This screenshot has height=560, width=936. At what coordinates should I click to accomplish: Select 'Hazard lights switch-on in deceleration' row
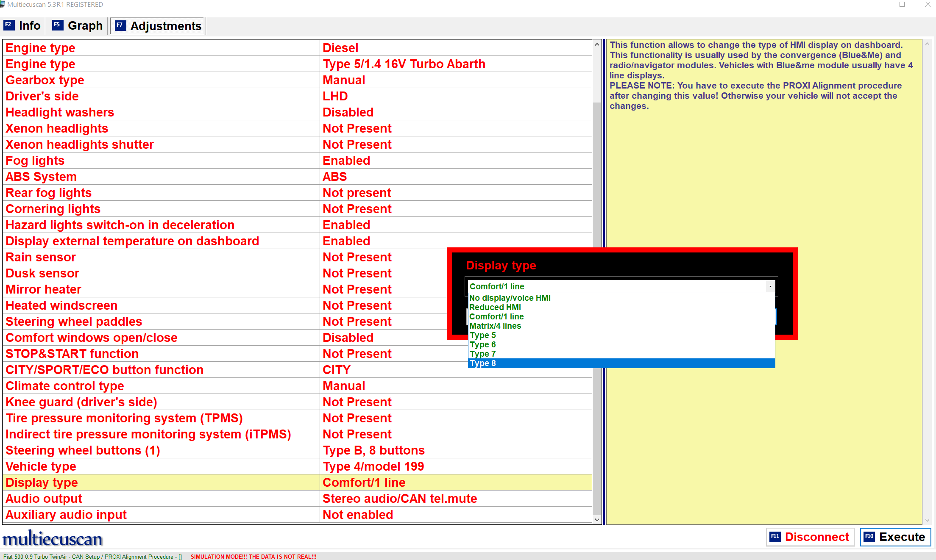click(x=297, y=225)
